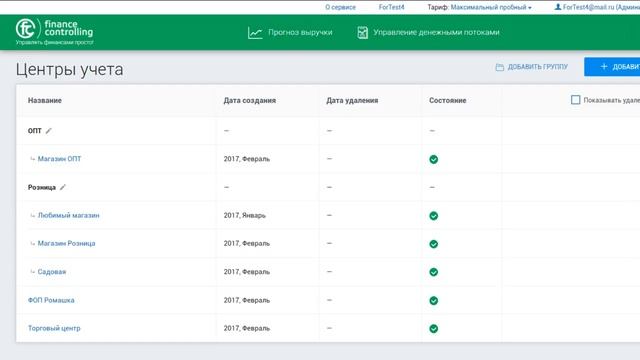Open the О сервисе link
This screenshot has width=640, height=360.
click(340, 7)
